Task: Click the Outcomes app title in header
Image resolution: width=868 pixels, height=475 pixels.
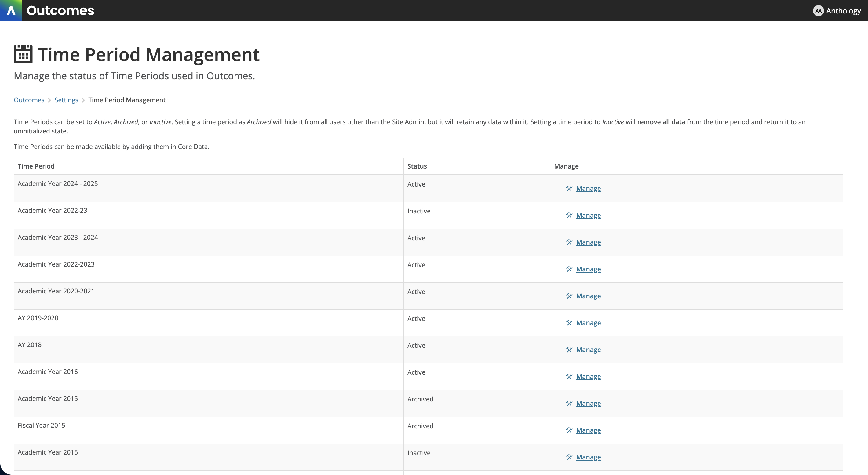Action: coord(60,10)
